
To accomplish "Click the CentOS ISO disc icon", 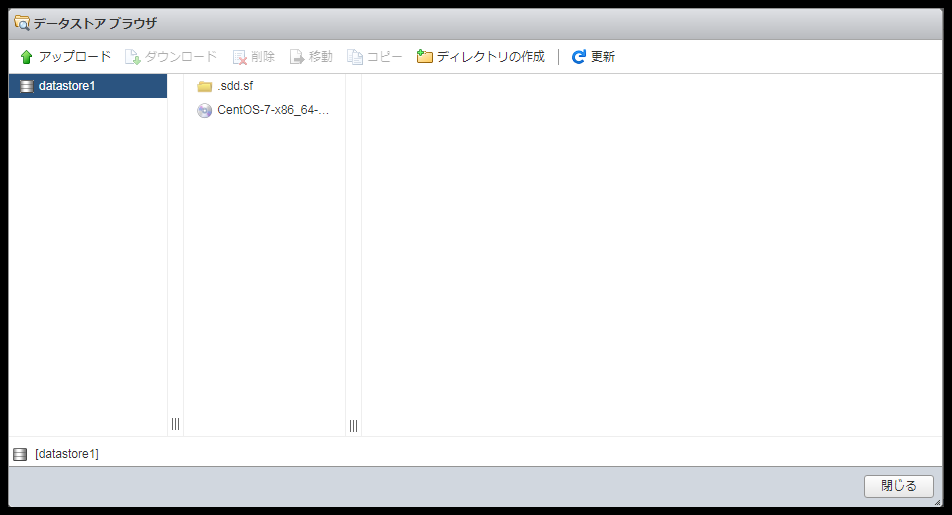I will tap(205, 111).
